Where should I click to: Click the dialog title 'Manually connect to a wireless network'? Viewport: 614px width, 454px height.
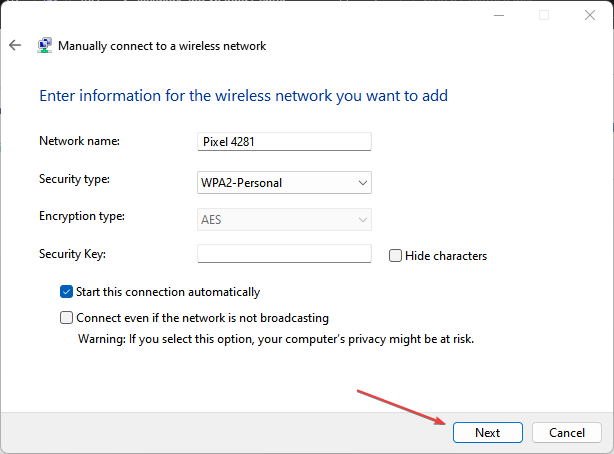[x=162, y=46]
